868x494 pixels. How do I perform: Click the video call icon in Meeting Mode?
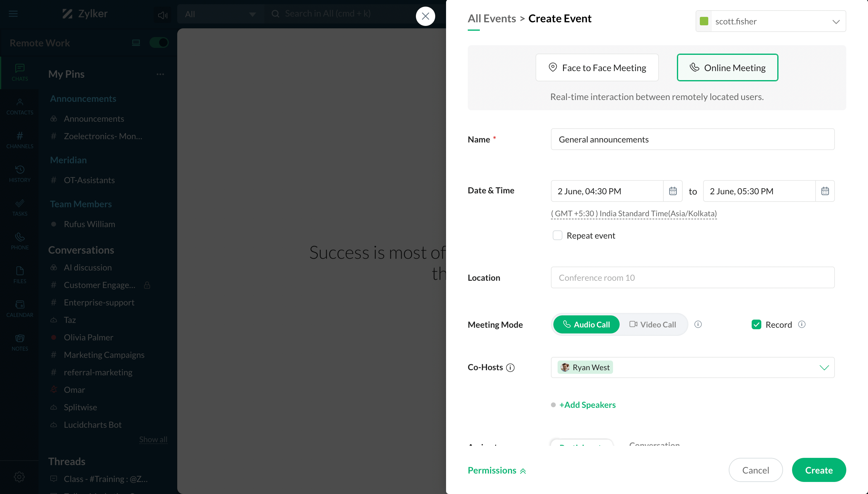point(633,324)
